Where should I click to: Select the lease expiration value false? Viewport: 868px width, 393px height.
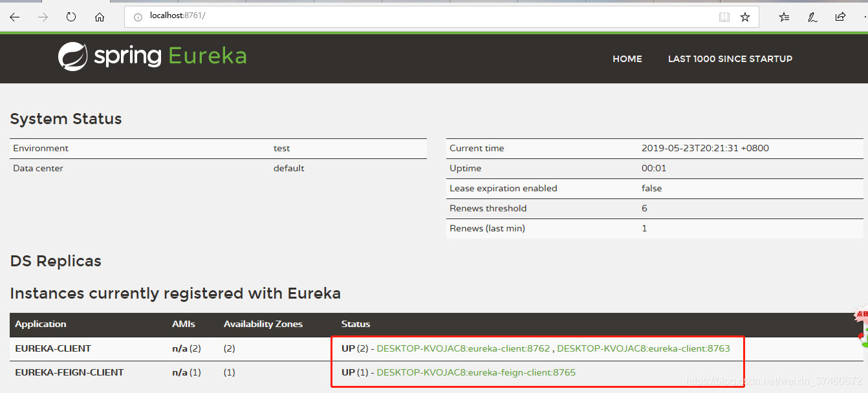pos(652,188)
